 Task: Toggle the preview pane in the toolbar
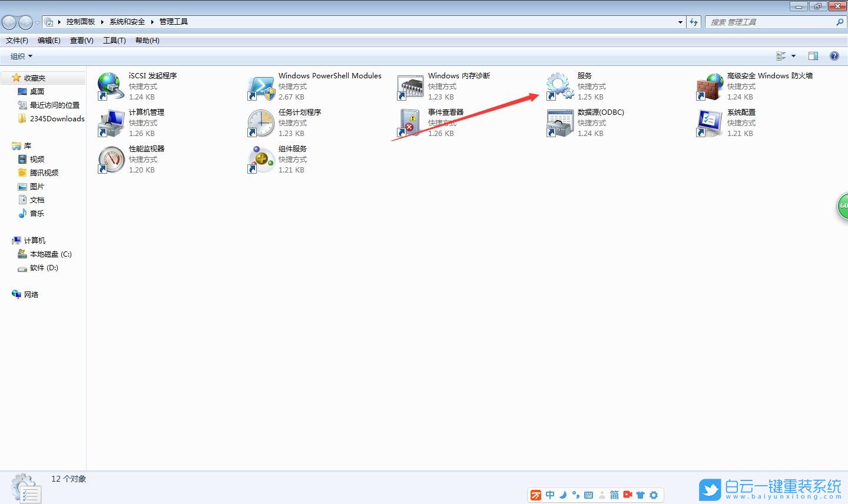(813, 55)
